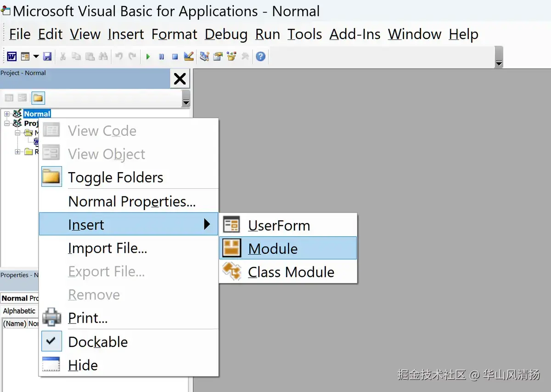Click the Find binoculars toolbar icon

point(103,56)
